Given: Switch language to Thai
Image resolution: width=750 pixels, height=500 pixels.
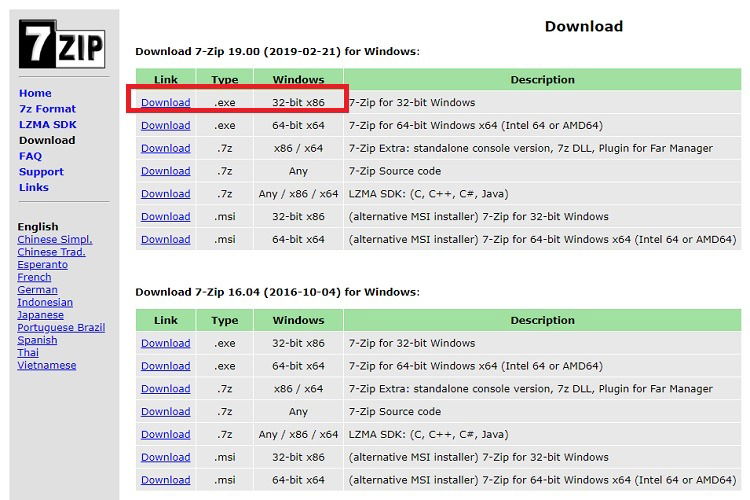Looking at the screenshot, I should (28, 353).
